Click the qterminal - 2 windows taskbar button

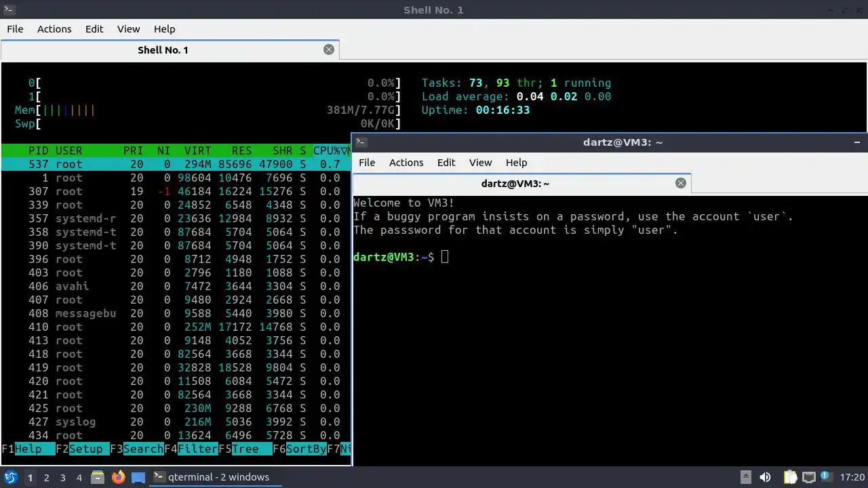(x=216, y=477)
